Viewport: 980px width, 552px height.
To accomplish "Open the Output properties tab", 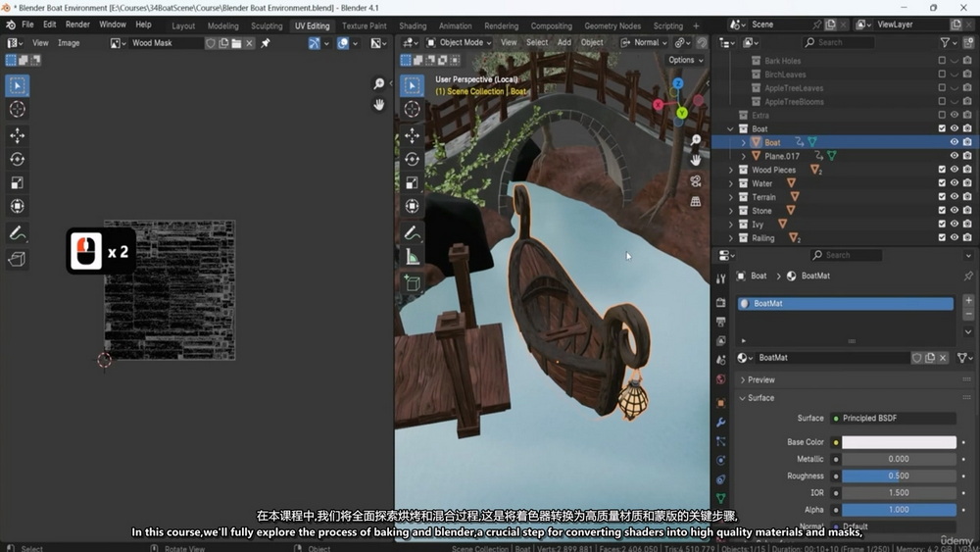I will point(720,322).
